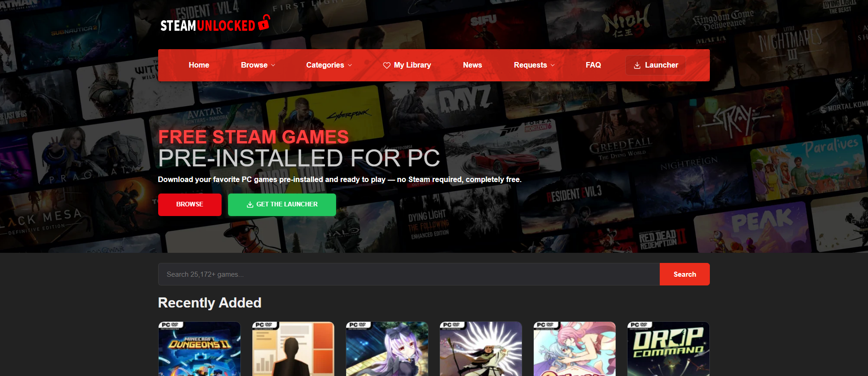Open the Drop Command game thumbnail
Viewport: 868px width, 376px height.
pos(668,349)
